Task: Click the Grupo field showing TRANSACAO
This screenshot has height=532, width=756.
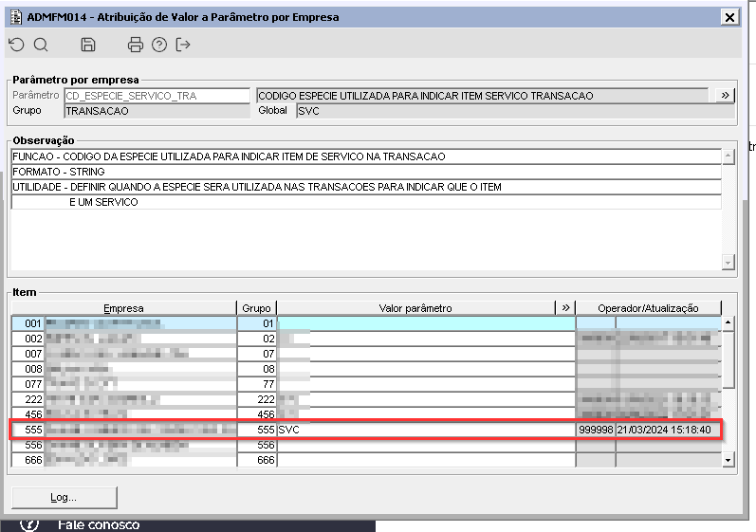Action: coord(157,111)
